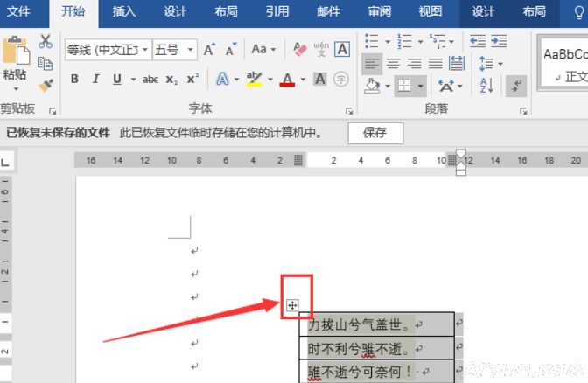Click the Paste clipboard icon

pos(16,50)
